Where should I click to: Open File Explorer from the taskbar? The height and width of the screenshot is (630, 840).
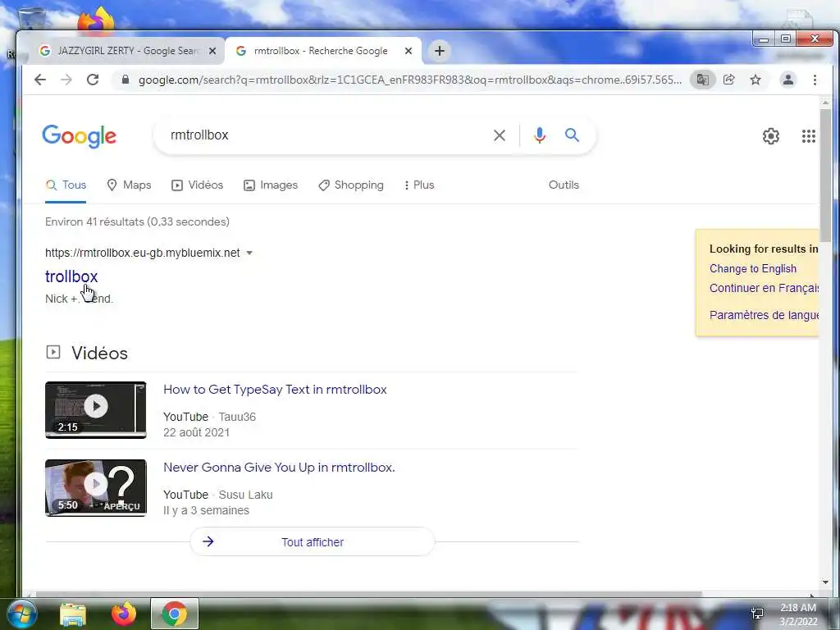(73, 614)
